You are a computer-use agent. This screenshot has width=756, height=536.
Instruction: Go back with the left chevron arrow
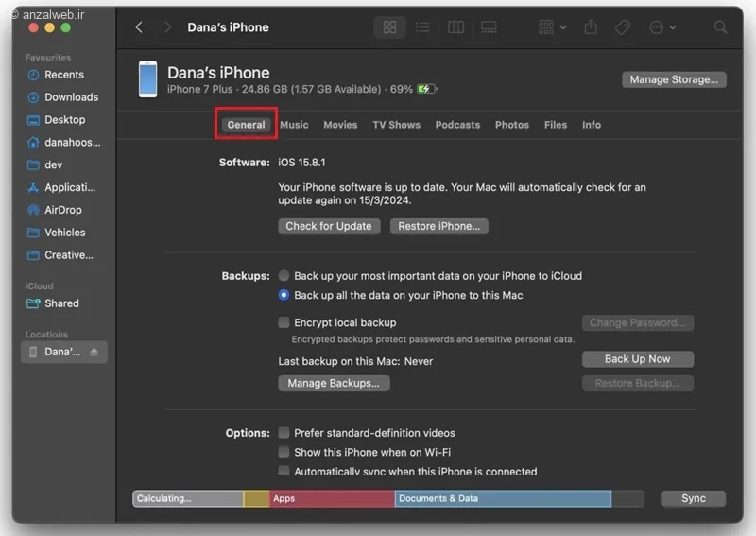tap(139, 27)
